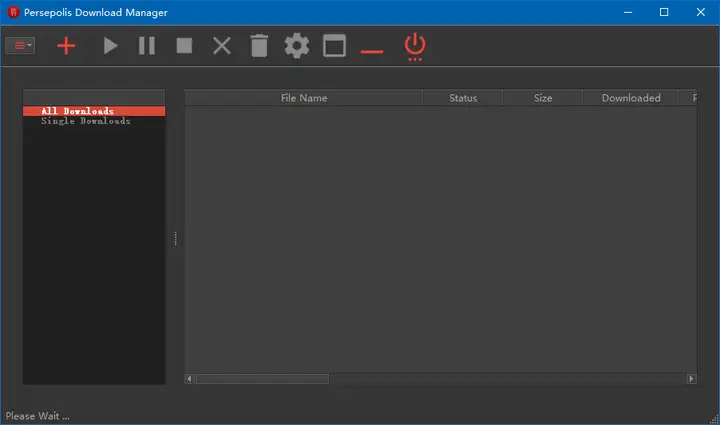Sort by File Name column header
The image size is (720, 425).
click(x=304, y=98)
